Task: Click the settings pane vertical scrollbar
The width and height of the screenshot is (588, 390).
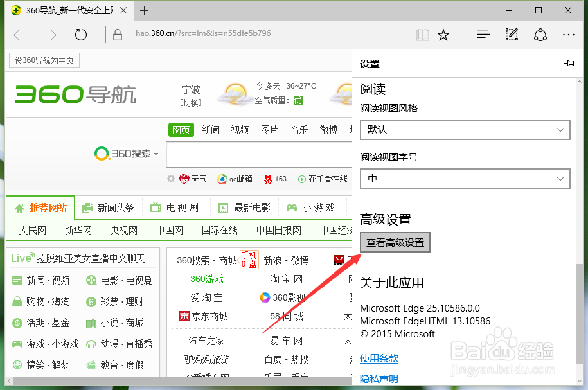Action: point(580,314)
